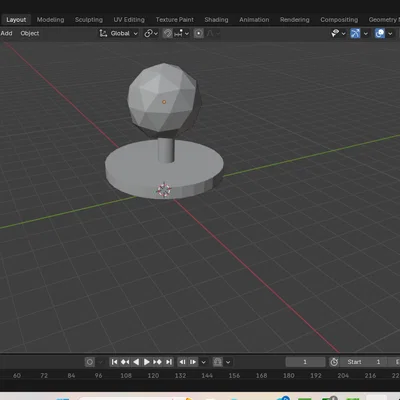The width and height of the screenshot is (400, 400).
Task: Switch to the Animation workspace tab
Action: (x=254, y=20)
